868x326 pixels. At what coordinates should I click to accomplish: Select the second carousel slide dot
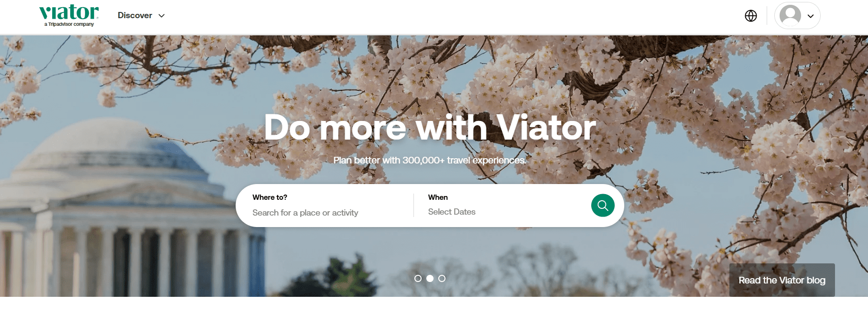(x=430, y=278)
